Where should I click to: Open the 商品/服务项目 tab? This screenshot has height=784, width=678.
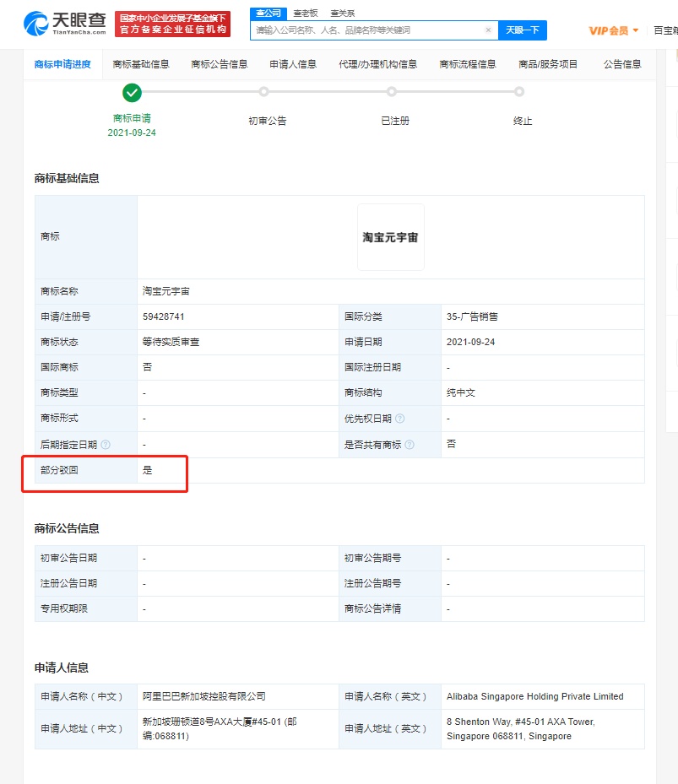click(548, 64)
